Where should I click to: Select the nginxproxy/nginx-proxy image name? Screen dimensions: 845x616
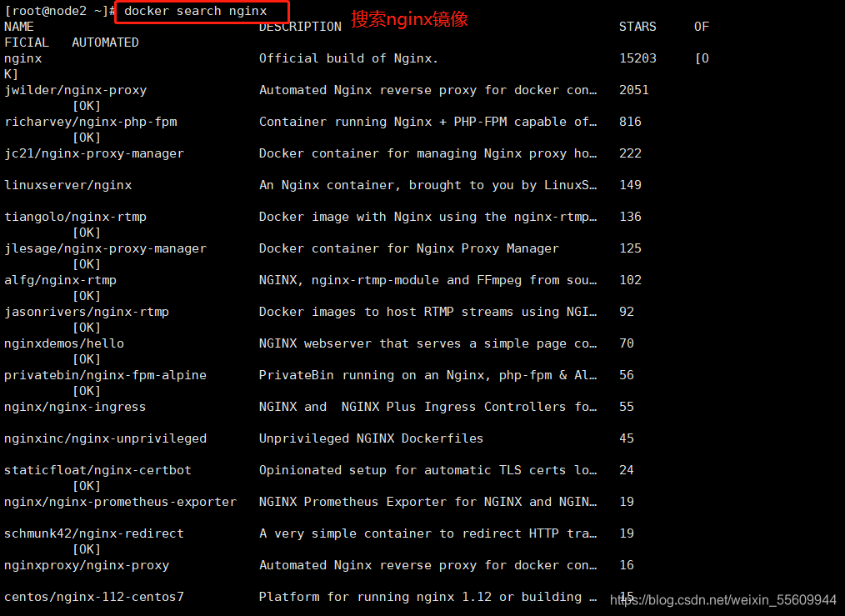point(87,565)
